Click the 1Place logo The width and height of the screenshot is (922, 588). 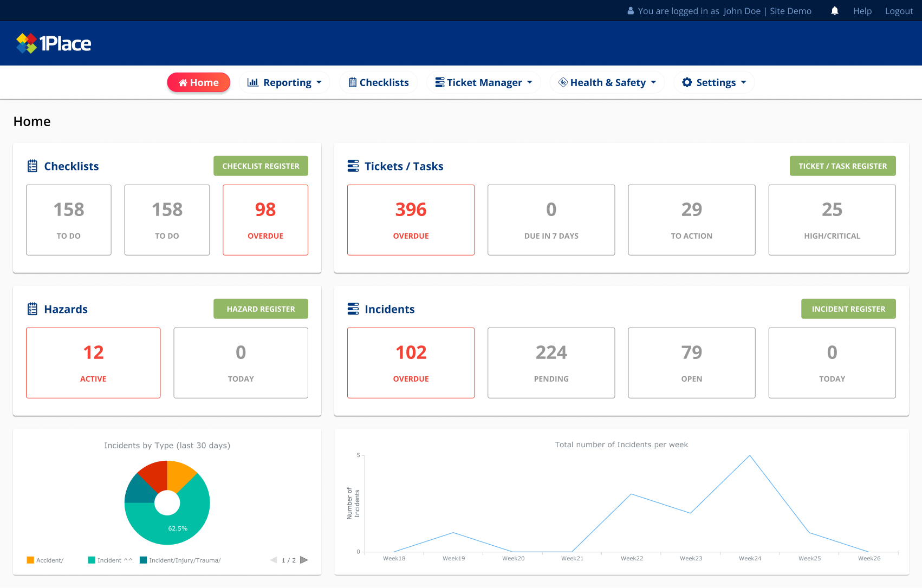pyautogui.click(x=54, y=43)
